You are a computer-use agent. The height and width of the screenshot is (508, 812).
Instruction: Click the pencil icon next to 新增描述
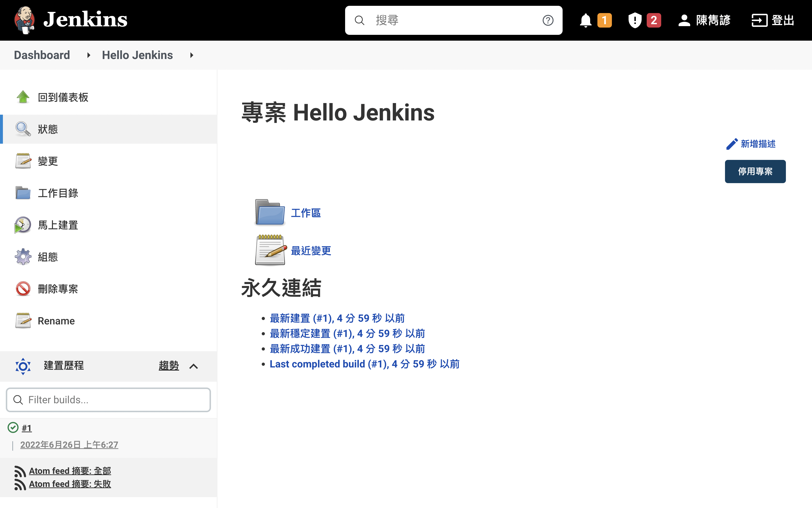(732, 144)
